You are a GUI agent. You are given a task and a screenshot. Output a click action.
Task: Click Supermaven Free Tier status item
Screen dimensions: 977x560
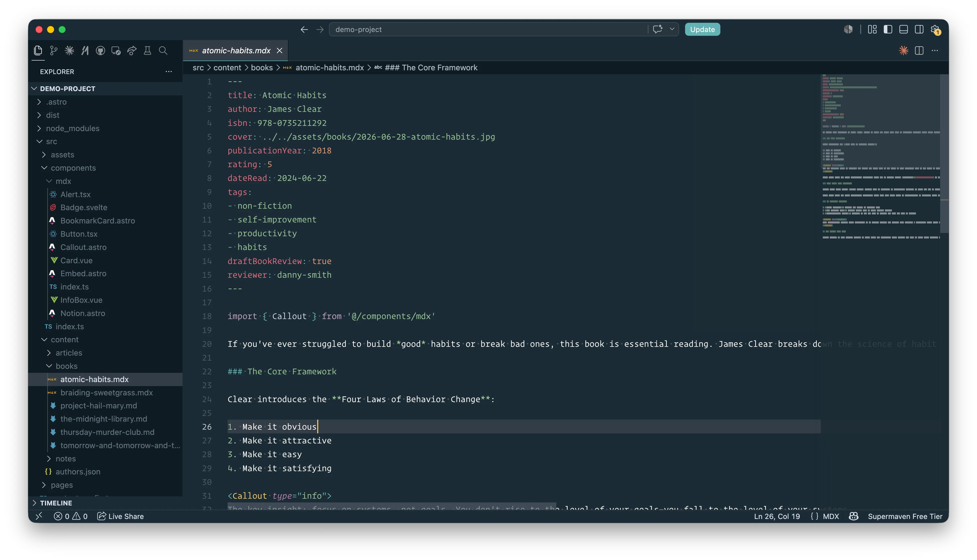pos(905,516)
